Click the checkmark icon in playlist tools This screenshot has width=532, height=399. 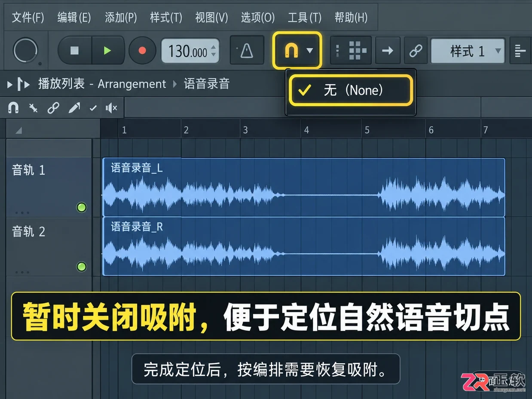[x=93, y=108]
